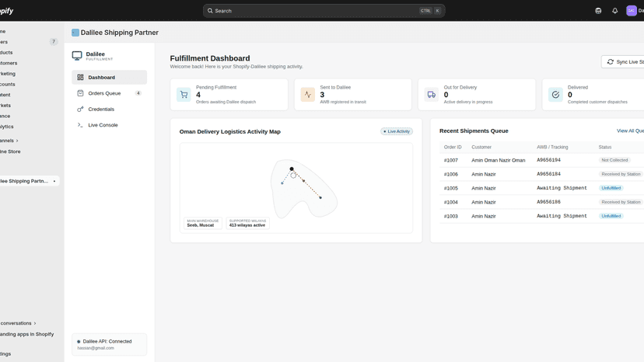Viewport: 644px width, 362px height.
Task: Click order ID #1006
Action: 450,175
